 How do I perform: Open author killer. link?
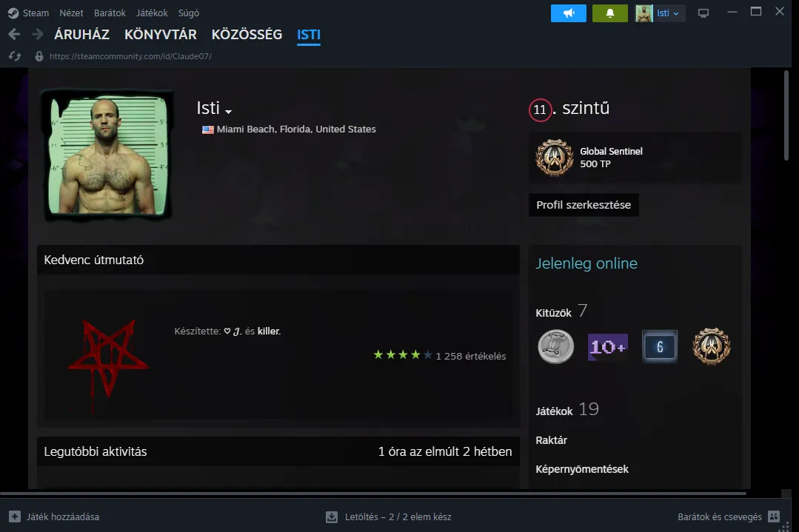(269, 331)
